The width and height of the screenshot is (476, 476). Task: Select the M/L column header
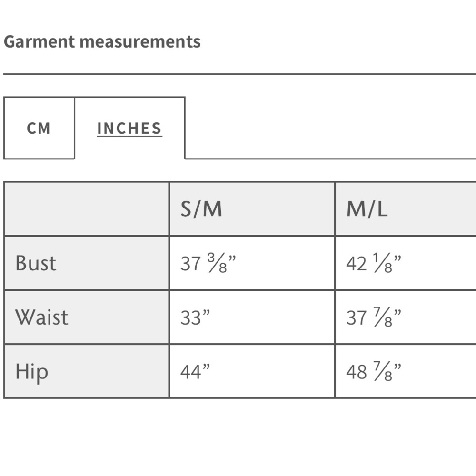click(406, 209)
